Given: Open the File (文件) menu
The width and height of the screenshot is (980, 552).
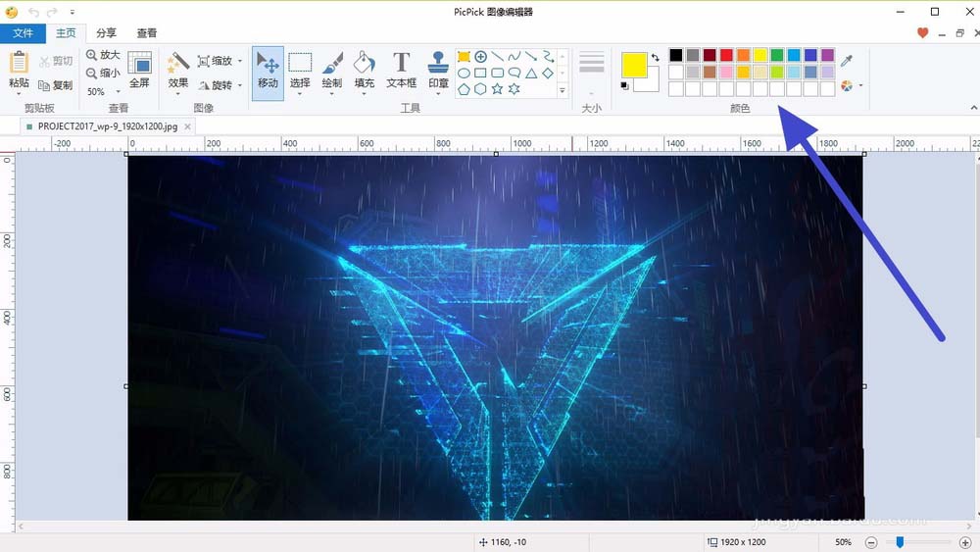Looking at the screenshot, I should point(23,33).
